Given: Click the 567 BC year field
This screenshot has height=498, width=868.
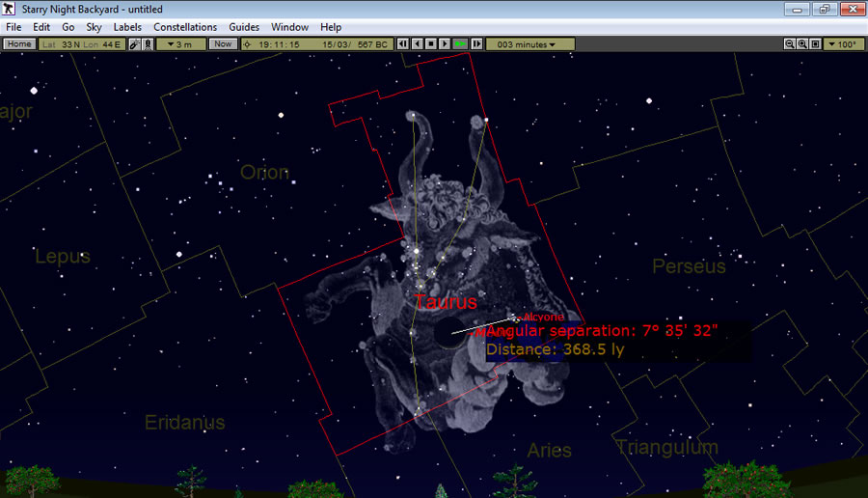Looking at the screenshot, I should click(x=372, y=44).
